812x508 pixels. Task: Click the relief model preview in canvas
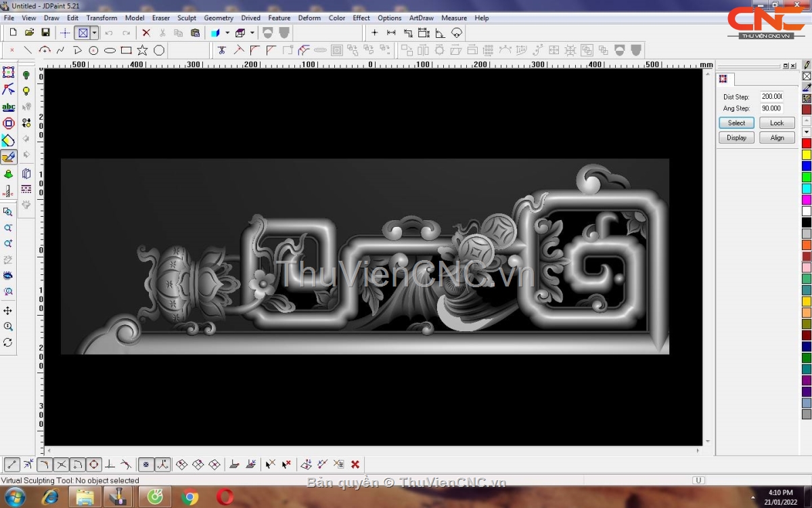tap(365, 256)
